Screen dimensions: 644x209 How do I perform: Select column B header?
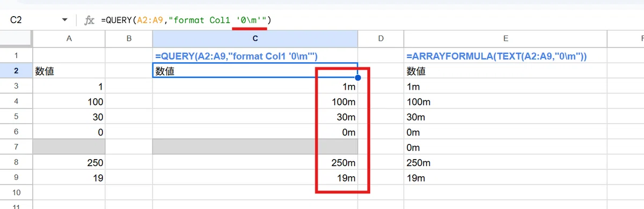click(129, 39)
